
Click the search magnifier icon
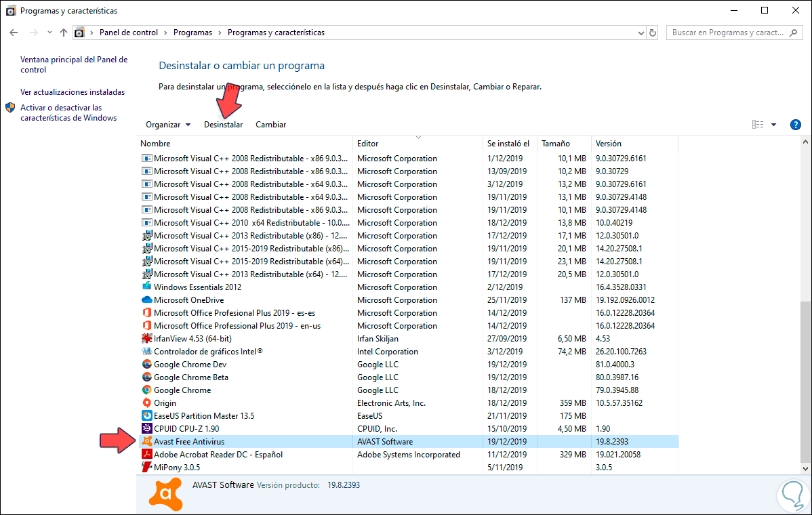(793, 33)
